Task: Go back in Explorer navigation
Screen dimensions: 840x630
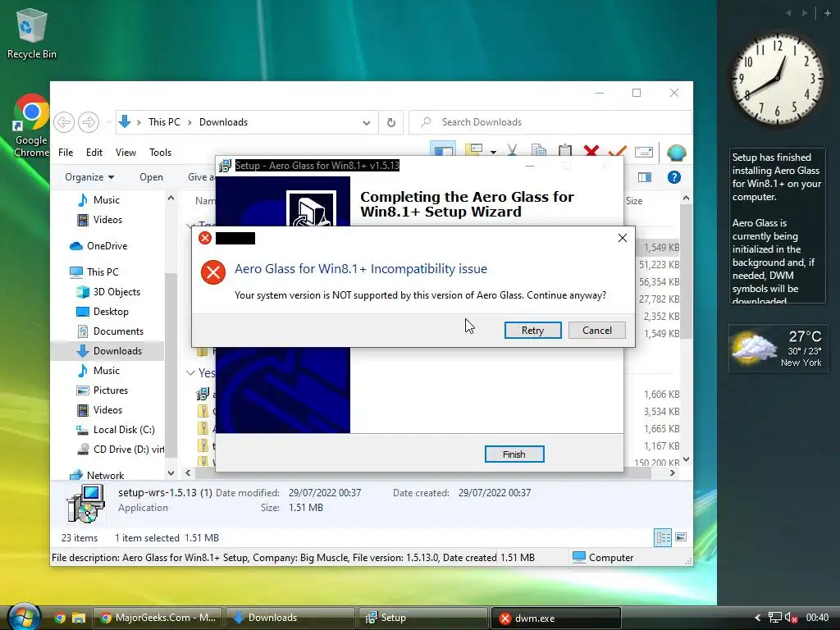Action: coord(64,122)
